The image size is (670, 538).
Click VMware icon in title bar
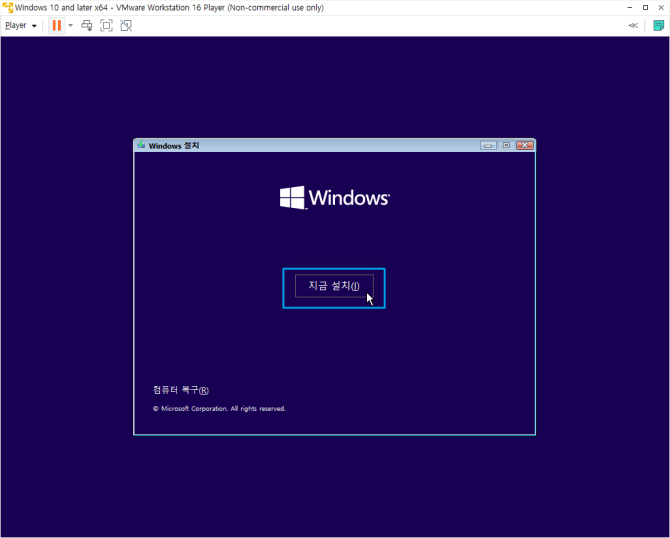click(x=8, y=8)
